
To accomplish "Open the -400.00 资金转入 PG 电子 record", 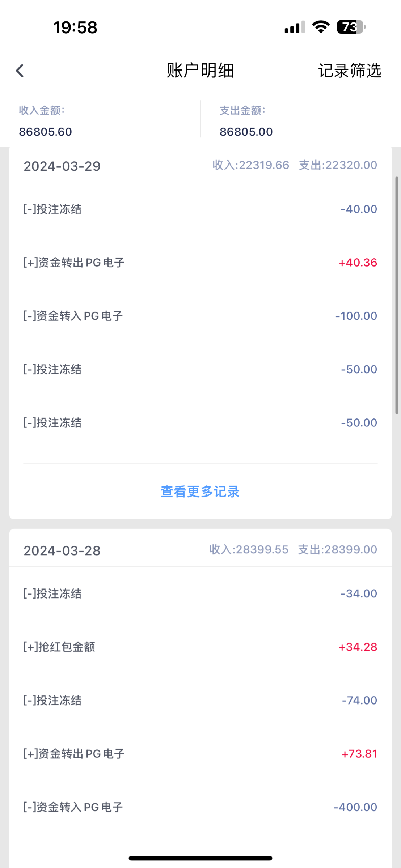I will click(x=200, y=807).
